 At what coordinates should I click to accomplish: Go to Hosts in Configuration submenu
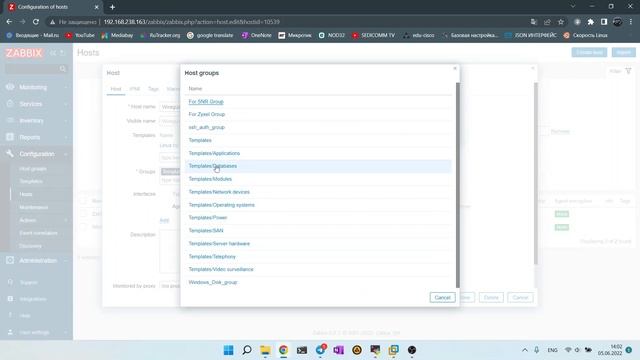[26, 194]
